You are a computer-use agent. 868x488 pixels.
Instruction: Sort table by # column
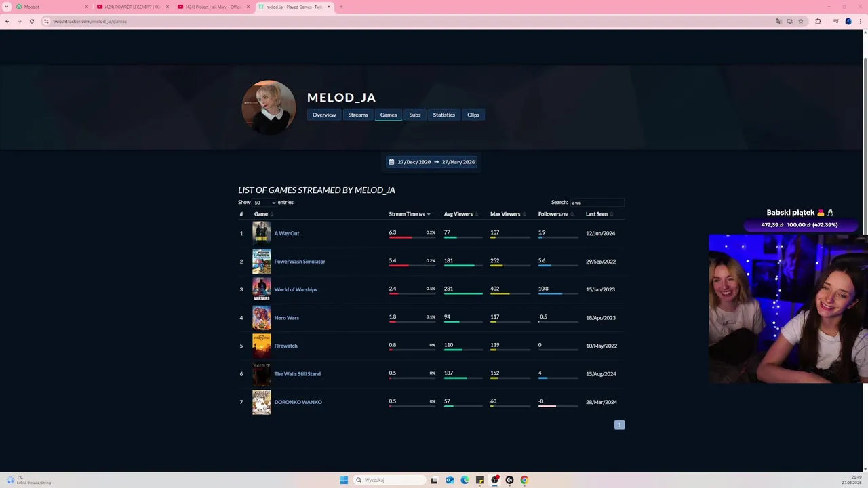pos(241,214)
